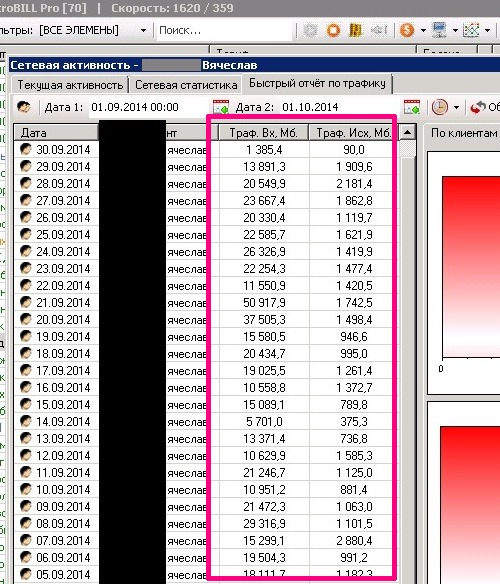Screen dimensions: 500x584
Task: Expand the dropdown arrow beside the chart icon
Action: pos(487,31)
